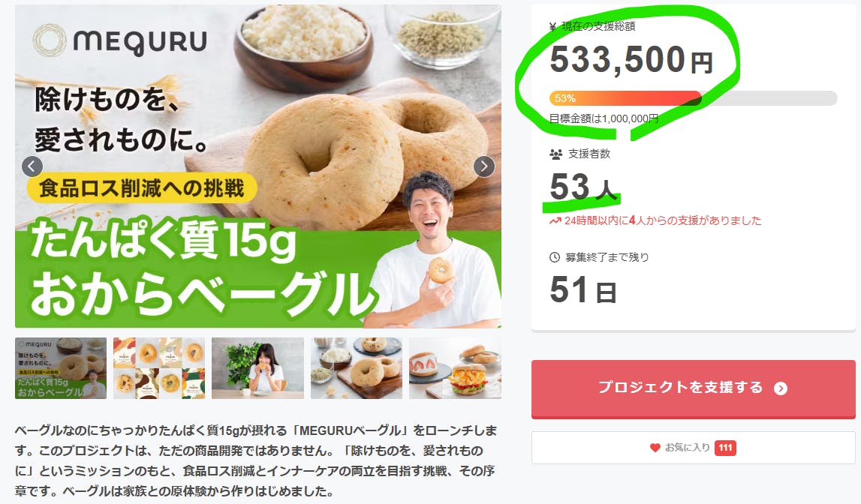Select the bagel packaging collage thumbnail

point(159,368)
